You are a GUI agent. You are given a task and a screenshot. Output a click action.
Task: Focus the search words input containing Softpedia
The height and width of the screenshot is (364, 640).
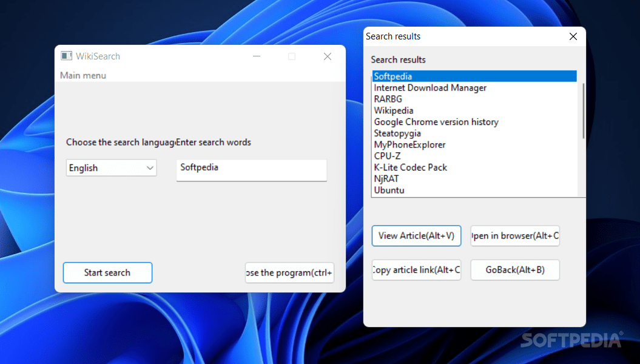coord(251,170)
